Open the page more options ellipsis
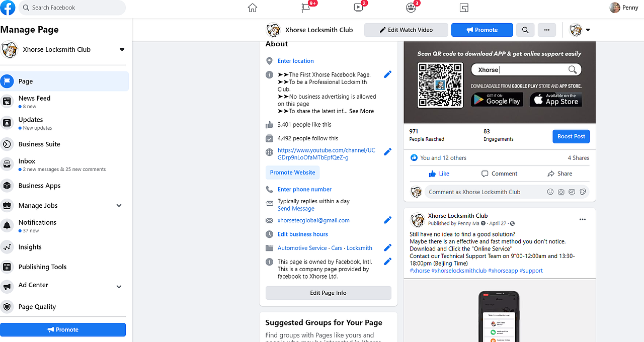The width and height of the screenshot is (644, 342). [x=547, y=30]
